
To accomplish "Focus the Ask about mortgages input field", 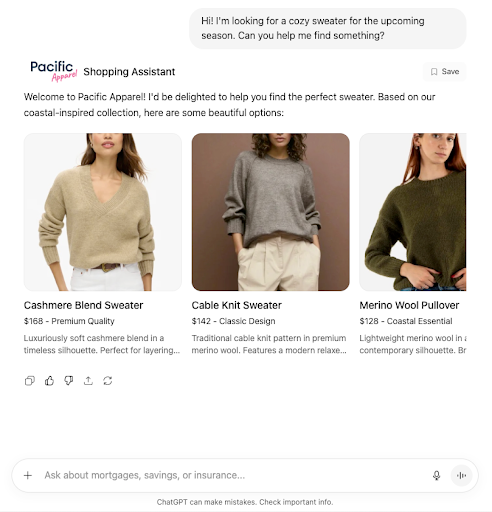I will point(233,475).
